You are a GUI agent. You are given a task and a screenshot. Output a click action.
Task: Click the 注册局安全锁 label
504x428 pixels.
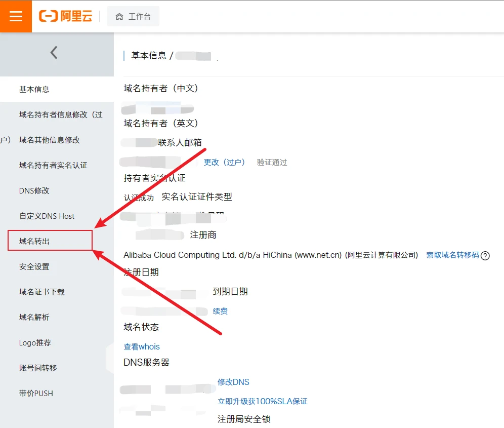(x=244, y=419)
